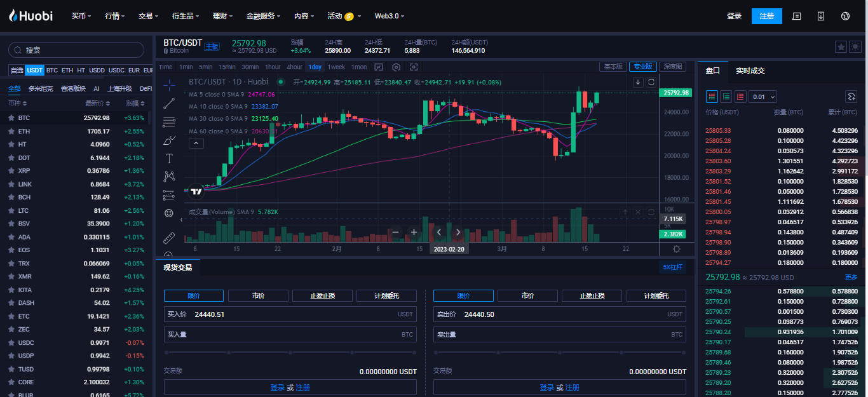Screen dimensions: 868x397
Task: Toggle the brightness theme icon
Action: (x=855, y=46)
